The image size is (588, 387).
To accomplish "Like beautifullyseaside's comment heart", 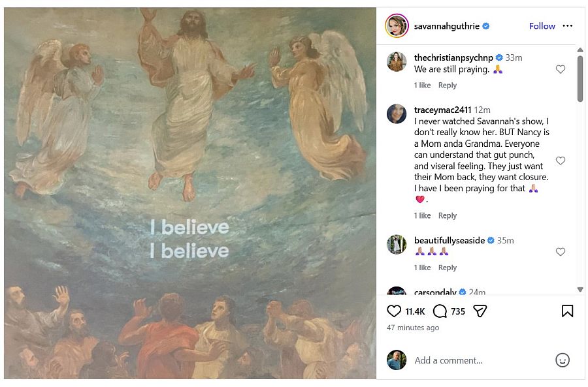I will pos(560,252).
